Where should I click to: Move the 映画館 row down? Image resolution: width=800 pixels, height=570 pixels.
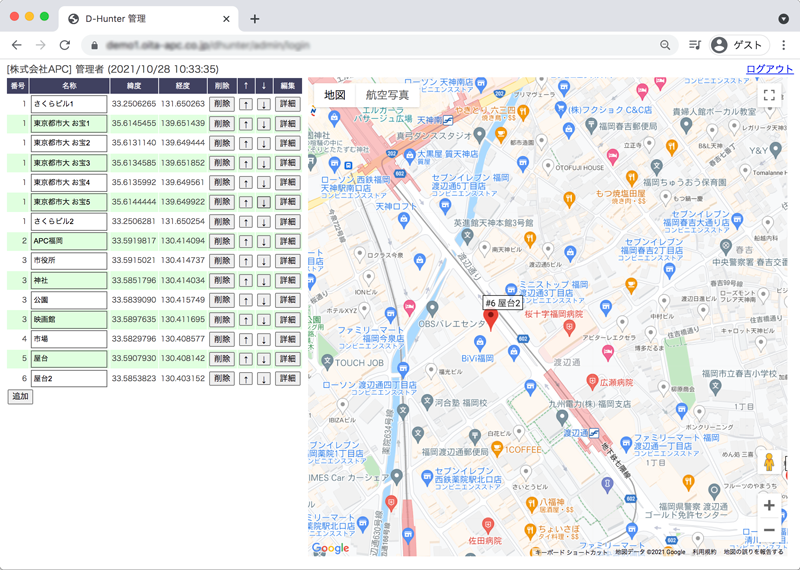pyautogui.click(x=264, y=319)
